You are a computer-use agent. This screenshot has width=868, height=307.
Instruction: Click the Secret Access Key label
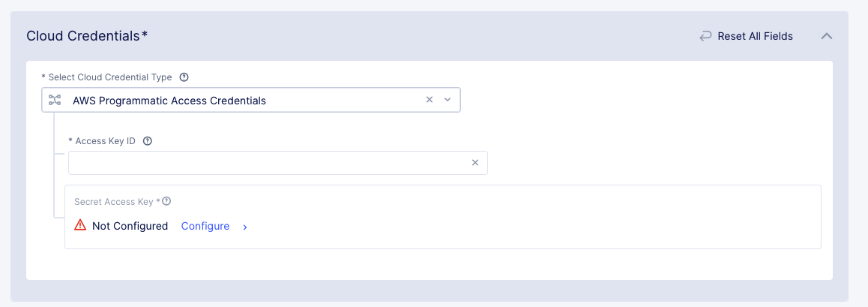116,201
